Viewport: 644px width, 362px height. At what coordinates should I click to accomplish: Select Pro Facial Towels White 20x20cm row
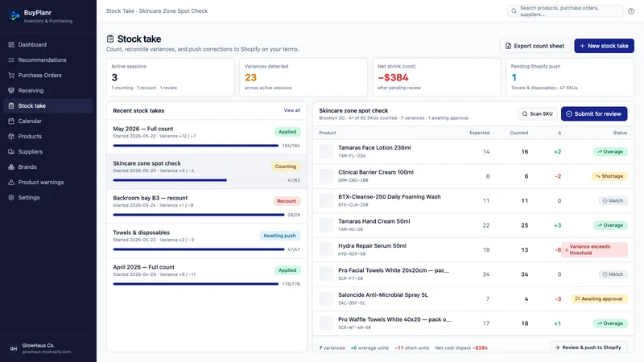pos(473,274)
